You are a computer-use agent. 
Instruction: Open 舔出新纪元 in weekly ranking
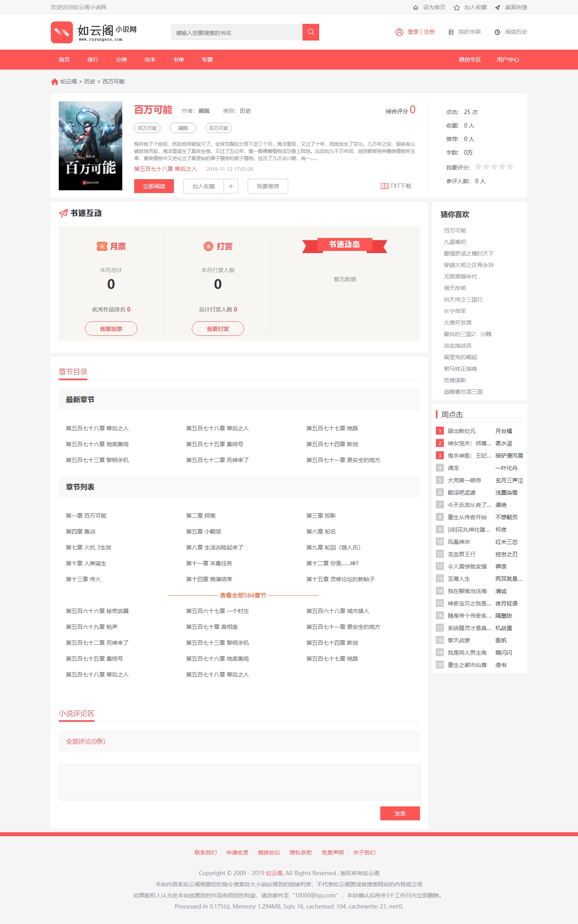(462, 431)
